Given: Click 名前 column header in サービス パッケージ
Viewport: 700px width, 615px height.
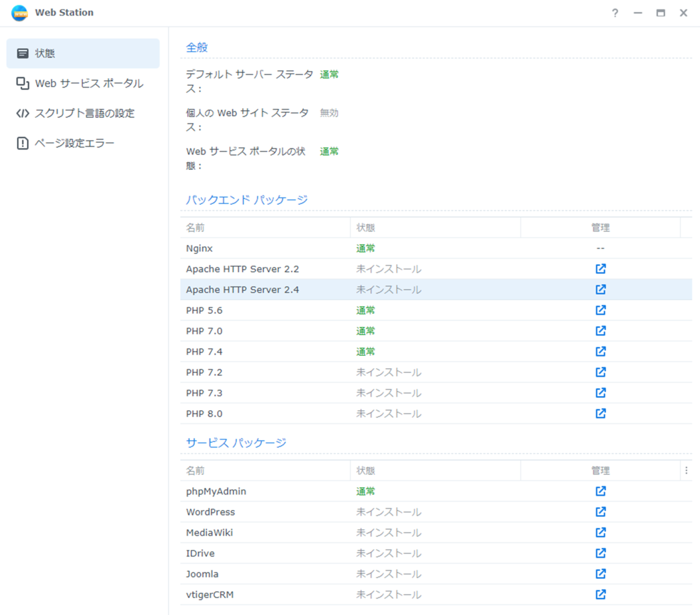Looking at the screenshot, I should [265, 470].
